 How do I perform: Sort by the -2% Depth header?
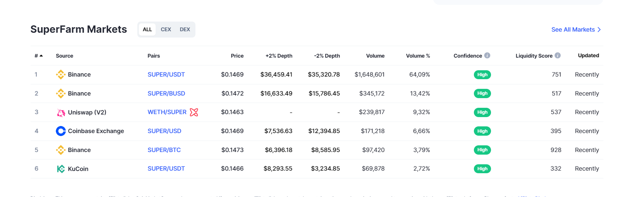coord(327,56)
